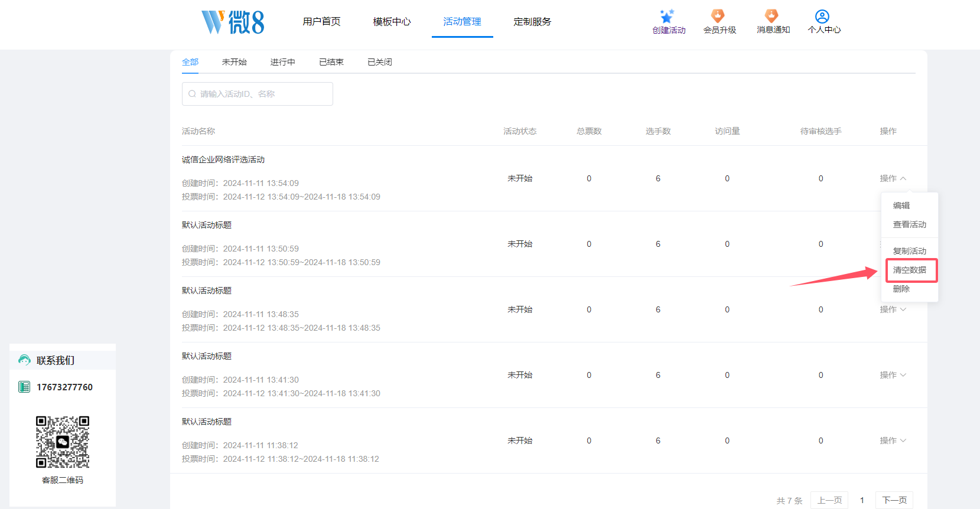
Task: Click the 联系我们 customer service icon
Action: point(24,360)
